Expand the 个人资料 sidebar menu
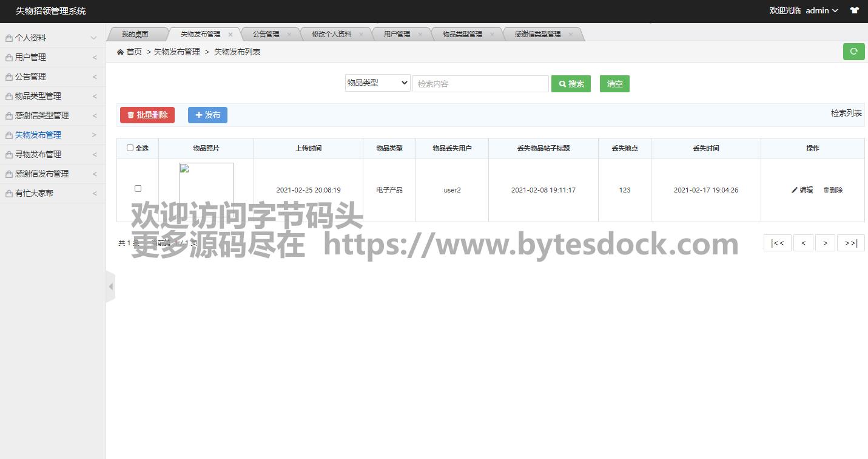The width and height of the screenshot is (868, 459). [52, 38]
